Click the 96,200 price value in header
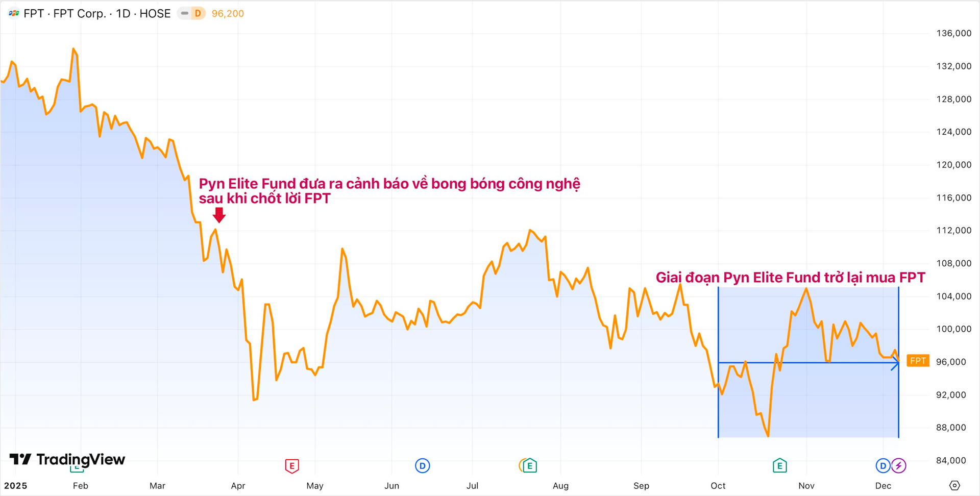Viewport: 980px width, 496px height. tap(227, 13)
